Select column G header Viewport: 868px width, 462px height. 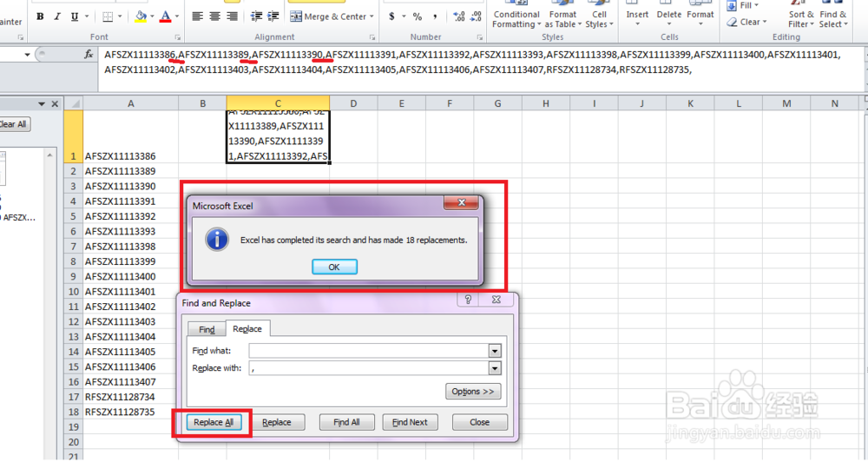tap(497, 103)
